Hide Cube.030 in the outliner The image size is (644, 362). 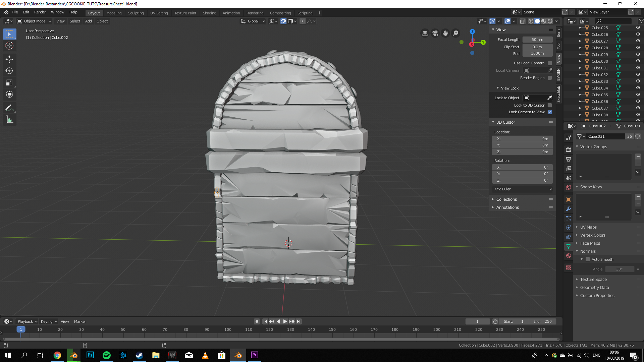[638, 61]
